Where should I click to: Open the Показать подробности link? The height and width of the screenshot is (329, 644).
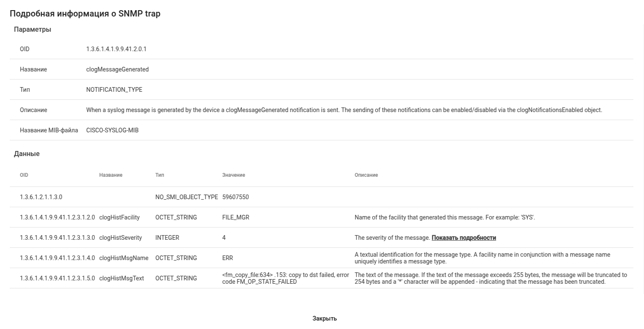click(464, 238)
